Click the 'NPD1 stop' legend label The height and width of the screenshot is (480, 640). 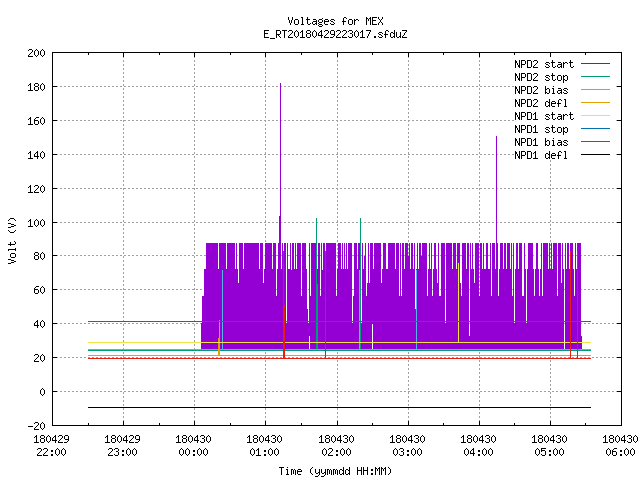[541, 129]
